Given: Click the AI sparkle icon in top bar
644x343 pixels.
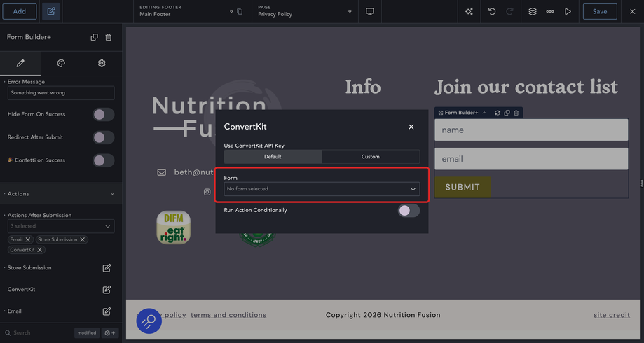Looking at the screenshot, I should [x=469, y=11].
